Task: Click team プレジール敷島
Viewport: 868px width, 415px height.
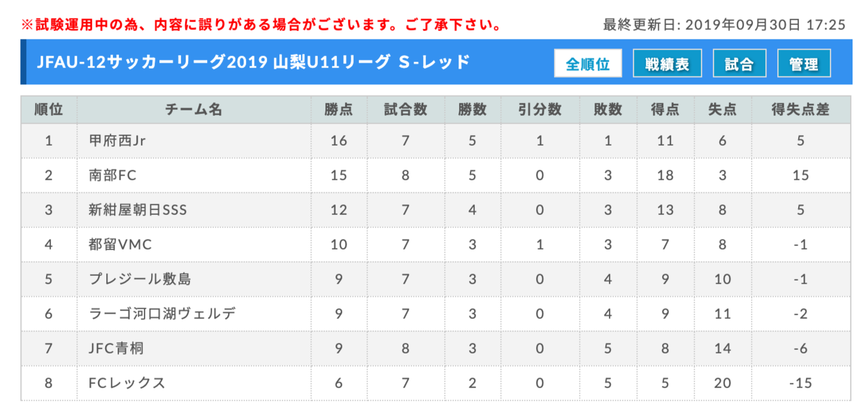Action: tap(140, 279)
